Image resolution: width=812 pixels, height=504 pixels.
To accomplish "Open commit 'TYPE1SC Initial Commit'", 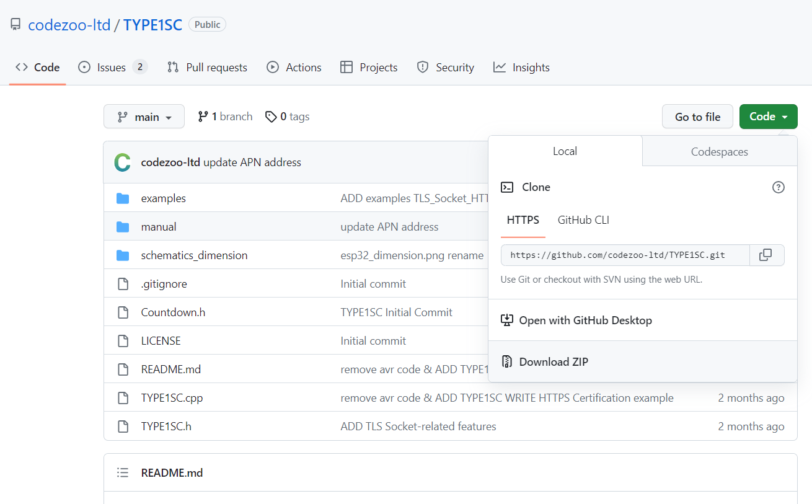I will (x=397, y=312).
